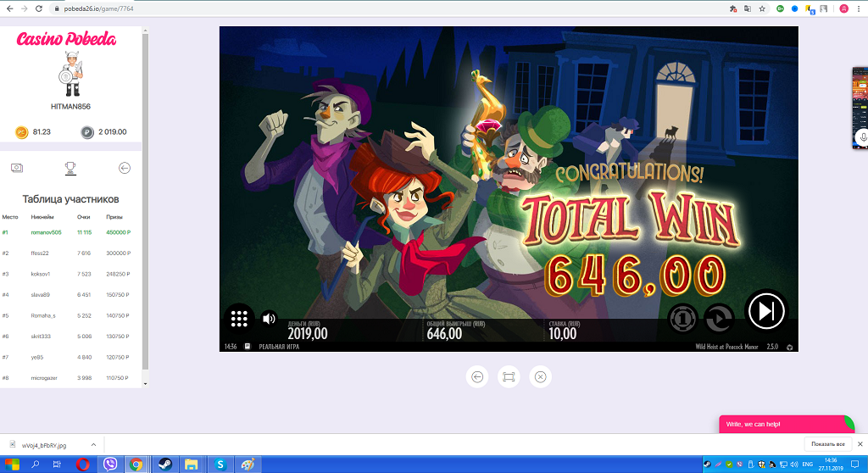
Task: Open the bet coin selector button
Action: [682, 318]
